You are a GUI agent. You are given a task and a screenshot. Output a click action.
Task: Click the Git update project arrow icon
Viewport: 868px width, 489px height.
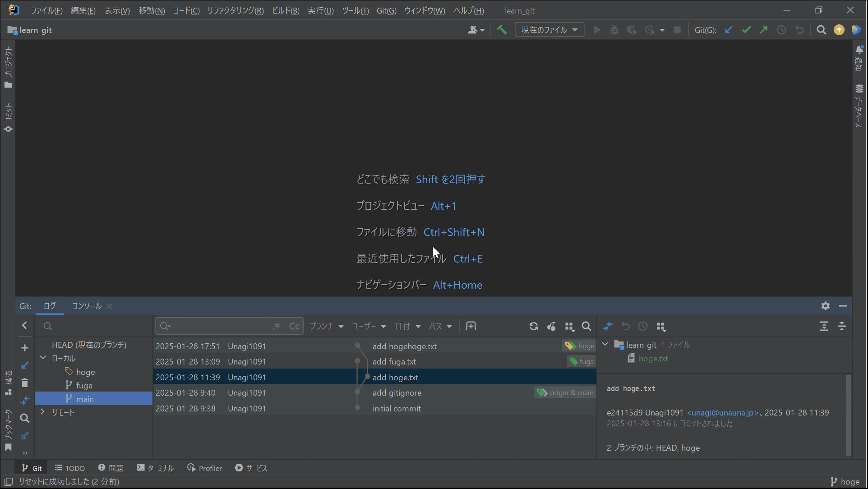(x=729, y=30)
